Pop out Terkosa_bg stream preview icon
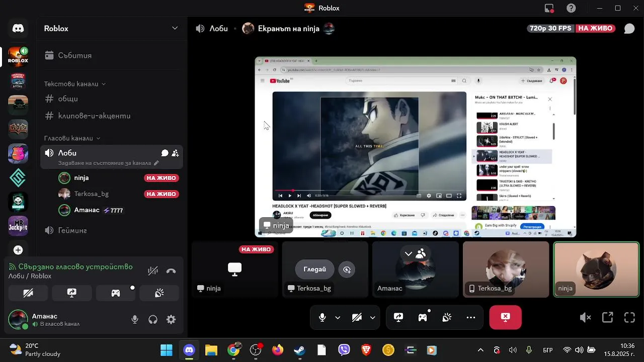This screenshot has width=644, height=362. coord(347,269)
